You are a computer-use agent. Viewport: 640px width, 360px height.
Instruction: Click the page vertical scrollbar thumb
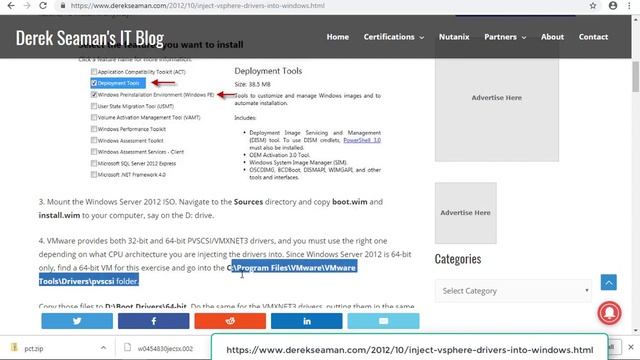coord(636,77)
